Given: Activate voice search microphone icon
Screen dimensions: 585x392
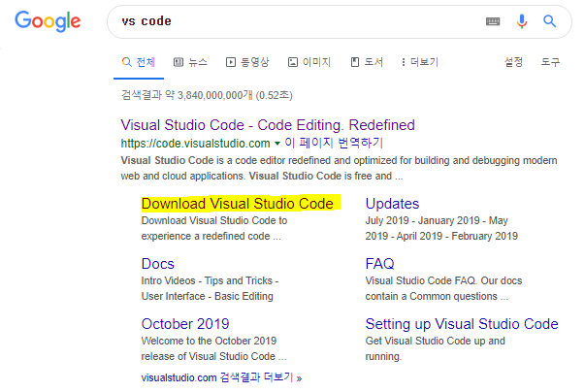Looking at the screenshot, I should pyautogui.click(x=522, y=21).
